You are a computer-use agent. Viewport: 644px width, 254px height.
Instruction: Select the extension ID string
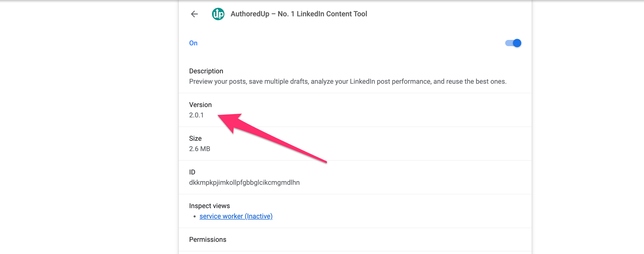point(244,182)
